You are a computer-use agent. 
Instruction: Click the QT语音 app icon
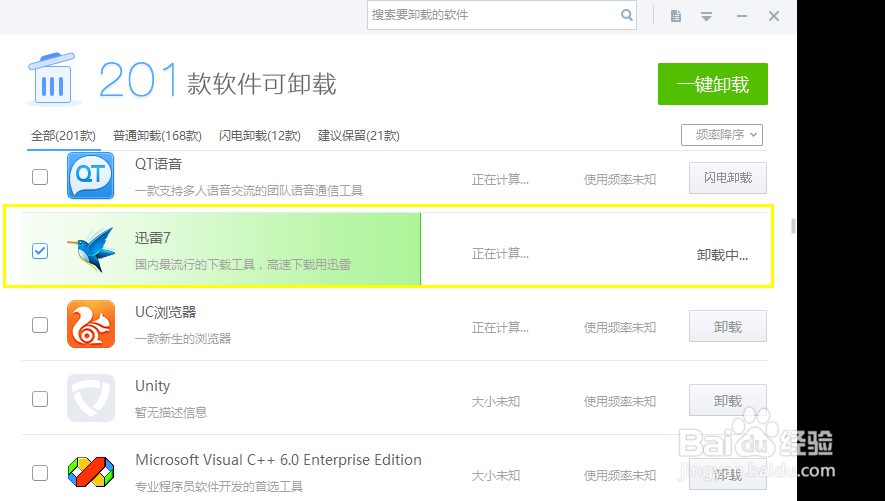[x=90, y=175]
